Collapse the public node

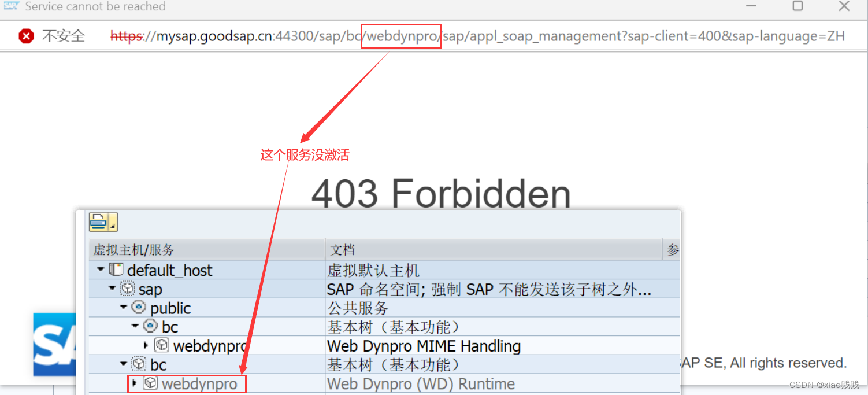[x=123, y=308]
